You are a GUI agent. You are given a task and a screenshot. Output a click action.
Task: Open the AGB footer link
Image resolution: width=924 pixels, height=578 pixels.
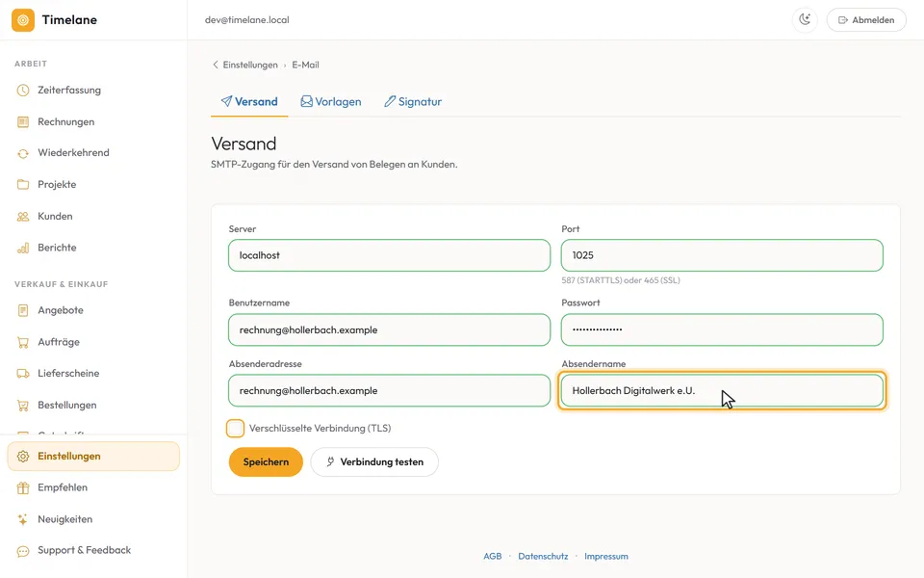click(x=492, y=556)
